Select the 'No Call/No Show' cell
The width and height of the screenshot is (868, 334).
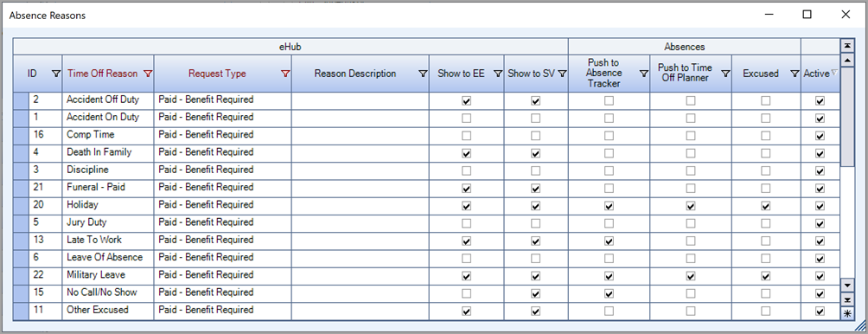(108, 293)
